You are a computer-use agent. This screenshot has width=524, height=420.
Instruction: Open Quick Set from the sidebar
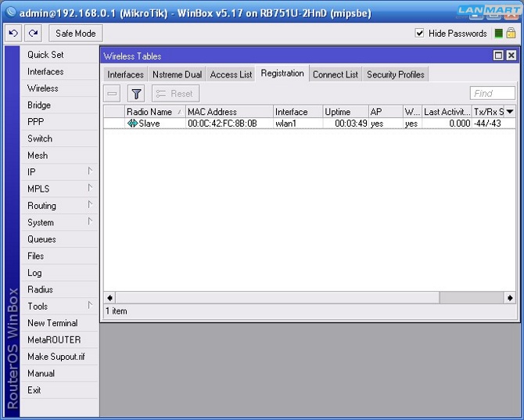(59, 55)
